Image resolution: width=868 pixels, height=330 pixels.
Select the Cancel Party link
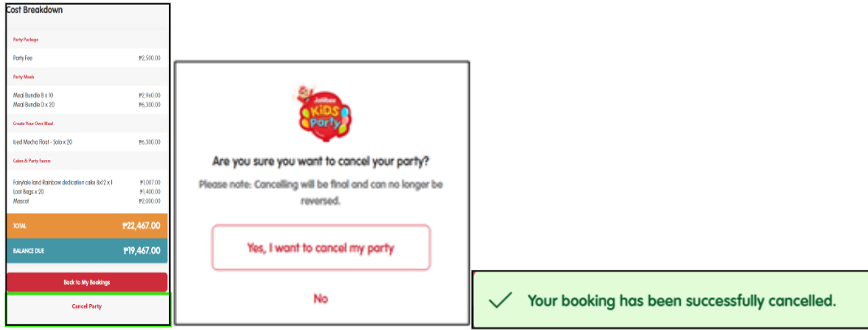(87, 306)
